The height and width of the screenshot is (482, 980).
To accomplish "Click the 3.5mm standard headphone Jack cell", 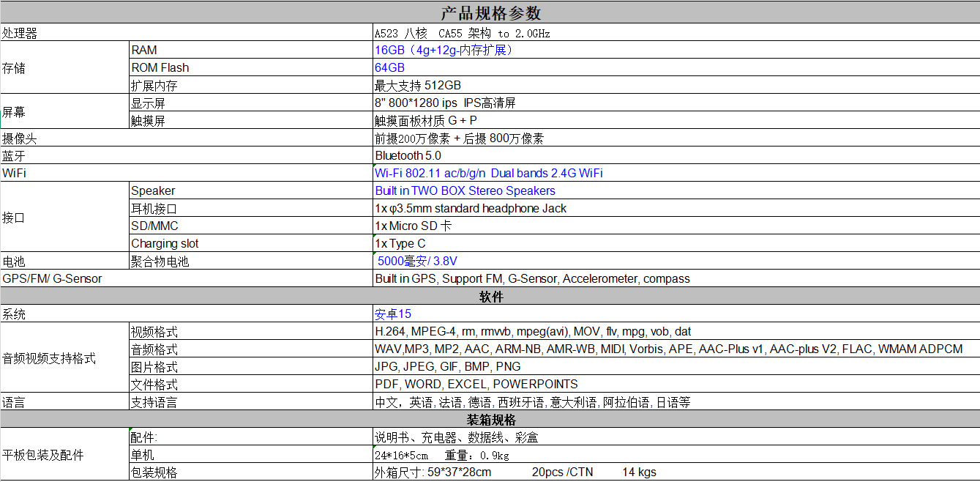I will 676,209.
